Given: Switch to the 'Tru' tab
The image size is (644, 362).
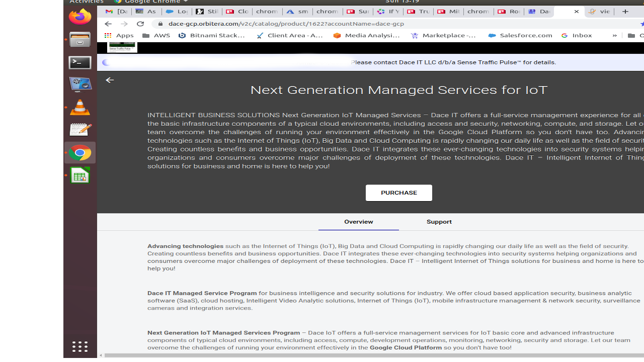Looking at the screenshot, I should (x=418, y=12).
